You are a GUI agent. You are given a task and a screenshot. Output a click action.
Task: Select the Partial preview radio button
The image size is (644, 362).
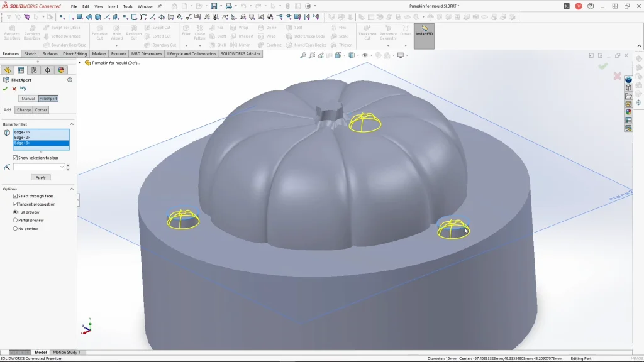pyautogui.click(x=16, y=220)
